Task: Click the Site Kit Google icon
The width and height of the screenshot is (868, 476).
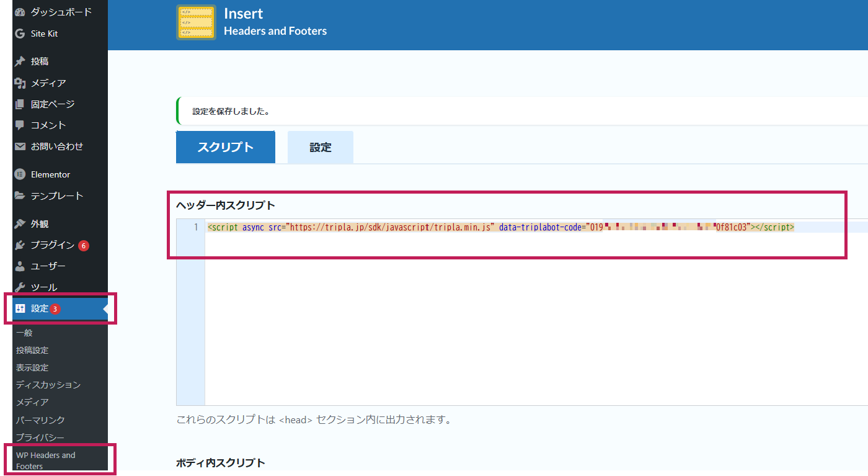Action: pyautogui.click(x=20, y=34)
